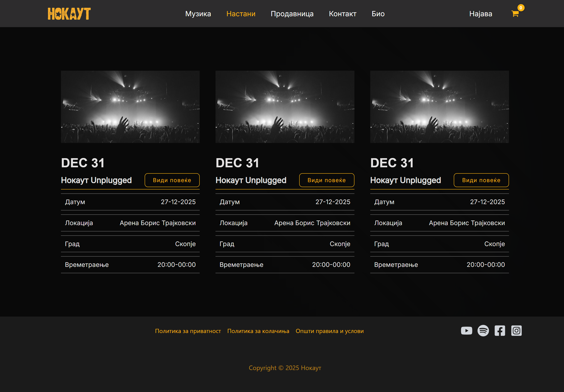Open Општи правила и услови link
The width and height of the screenshot is (564, 392).
coord(329,331)
